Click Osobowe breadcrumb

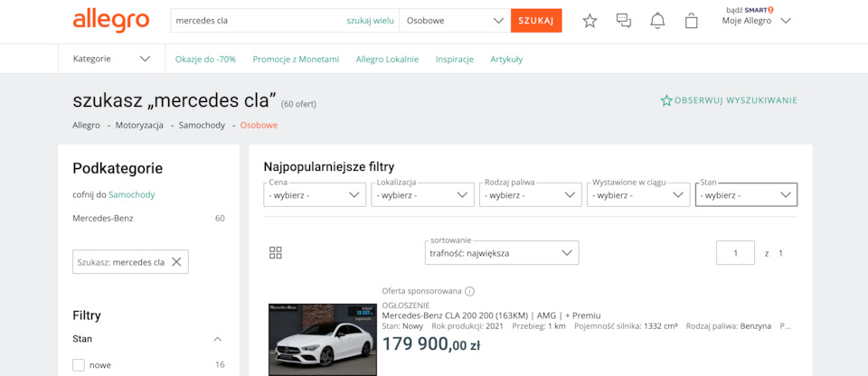[x=259, y=125]
